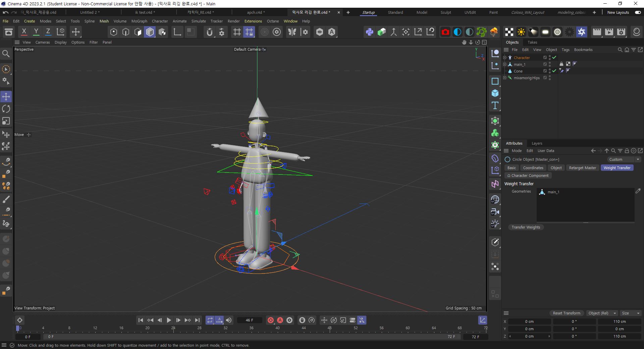Switch to Sculpt layout

(446, 12)
